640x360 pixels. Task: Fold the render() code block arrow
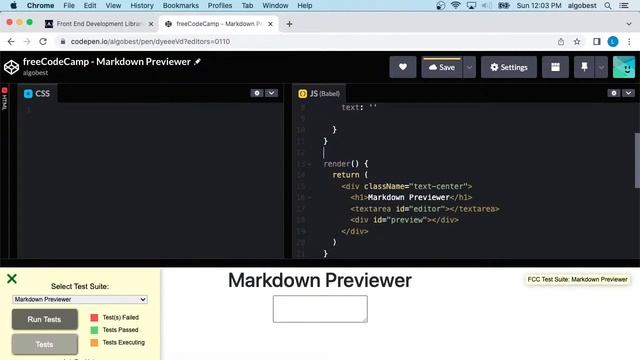[x=309, y=164]
